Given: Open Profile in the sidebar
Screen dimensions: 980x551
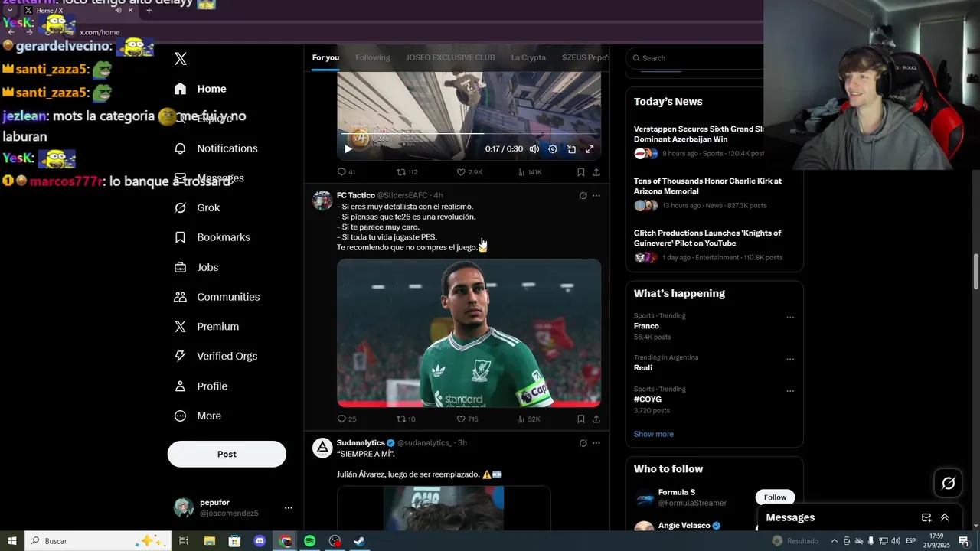Looking at the screenshot, I should coord(201,386).
